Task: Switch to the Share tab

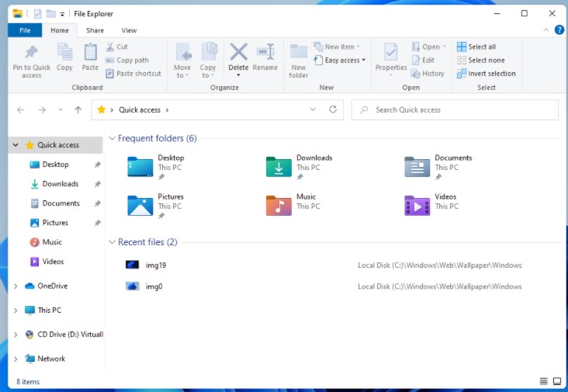Action: click(95, 30)
